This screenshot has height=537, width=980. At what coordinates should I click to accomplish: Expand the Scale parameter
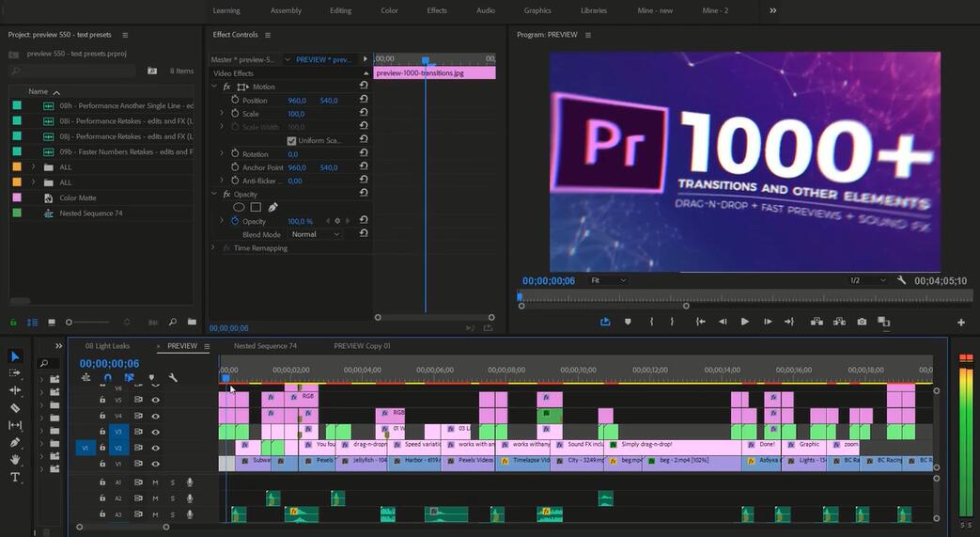pyautogui.click(x=222, y=113)
